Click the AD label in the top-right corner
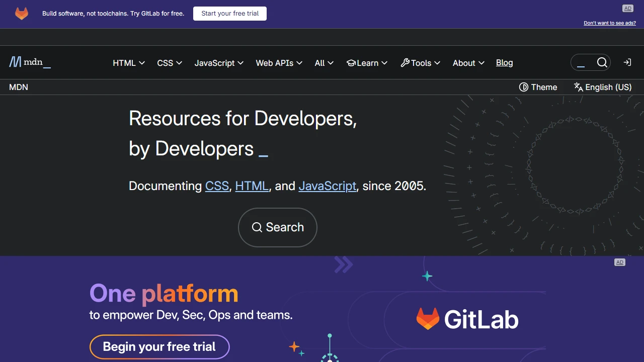This screenshot has height=362, width=644. 627,8
